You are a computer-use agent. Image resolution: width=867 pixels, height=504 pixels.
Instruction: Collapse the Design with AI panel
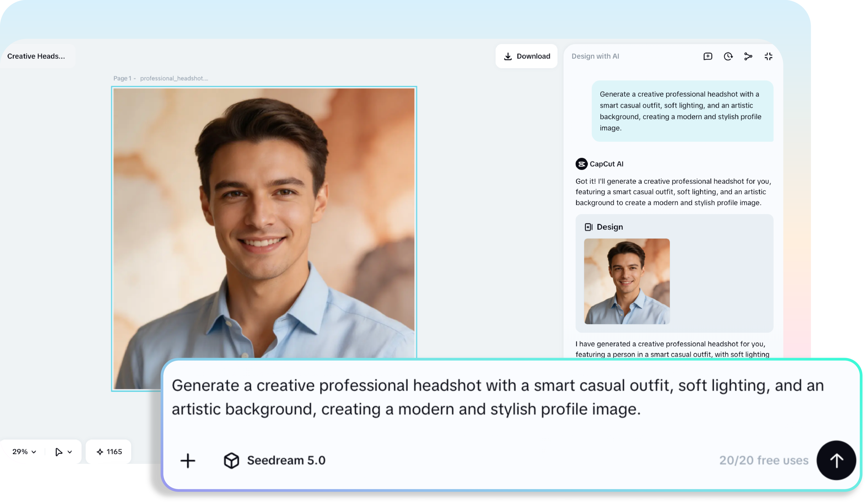coord(769,56)
